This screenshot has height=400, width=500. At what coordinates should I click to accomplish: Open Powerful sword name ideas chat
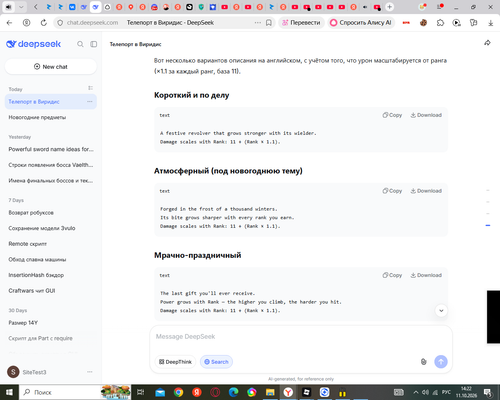coord(51,149)
